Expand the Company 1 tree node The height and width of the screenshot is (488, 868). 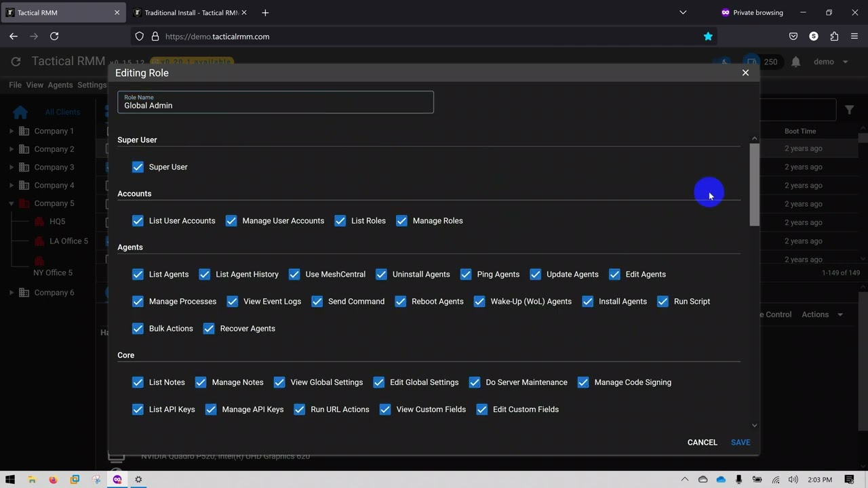[12, 131]
